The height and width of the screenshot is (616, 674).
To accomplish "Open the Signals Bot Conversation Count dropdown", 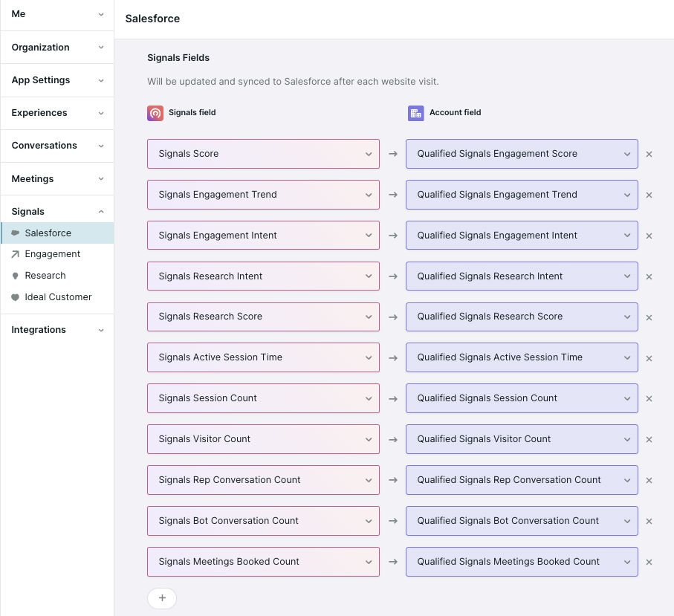I will [x=263, y=521].
